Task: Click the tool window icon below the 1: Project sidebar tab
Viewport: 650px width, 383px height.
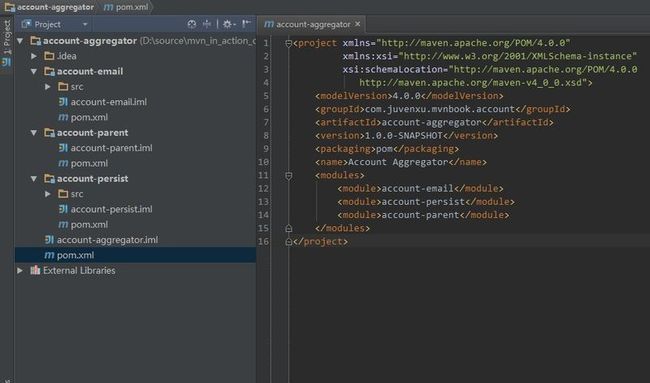Action: tap(6, 63)
